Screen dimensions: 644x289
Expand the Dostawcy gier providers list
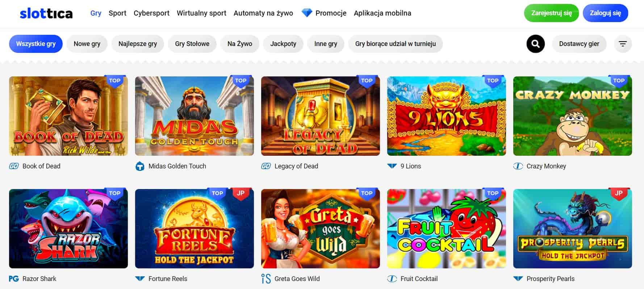pos(579,44)
